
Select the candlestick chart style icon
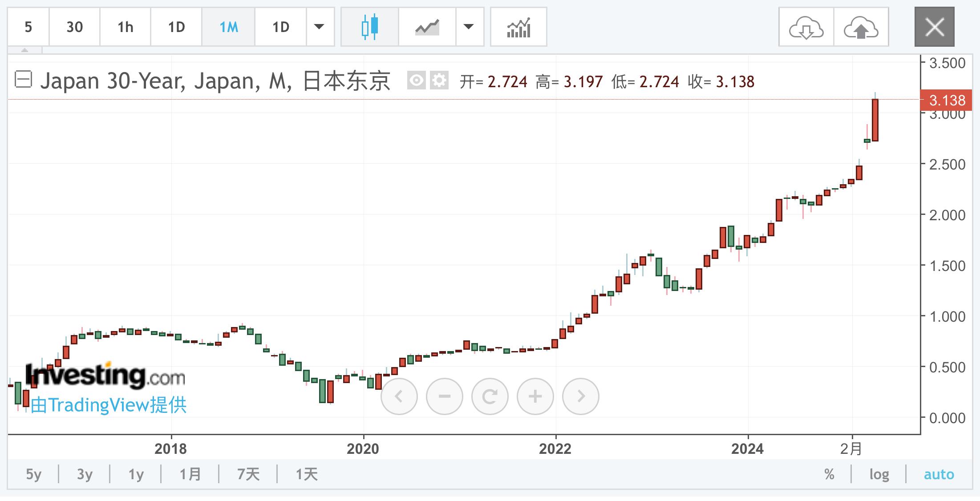(x=369, y=27)
